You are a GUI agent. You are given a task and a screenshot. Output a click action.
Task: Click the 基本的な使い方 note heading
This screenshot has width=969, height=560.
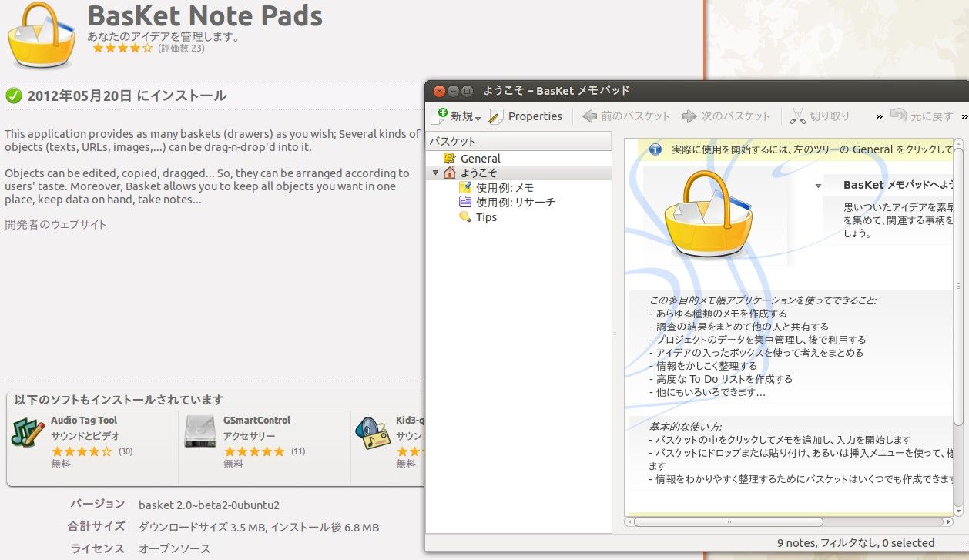[x=685, y=426]
